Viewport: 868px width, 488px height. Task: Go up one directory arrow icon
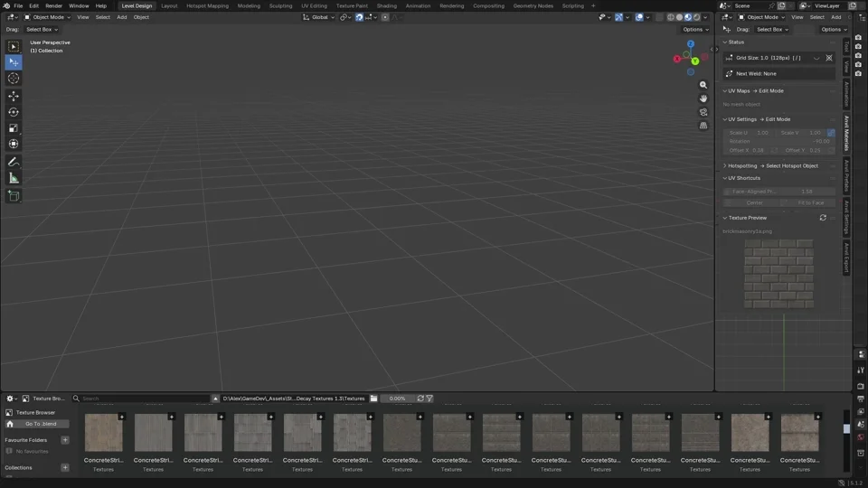[215, 399]
